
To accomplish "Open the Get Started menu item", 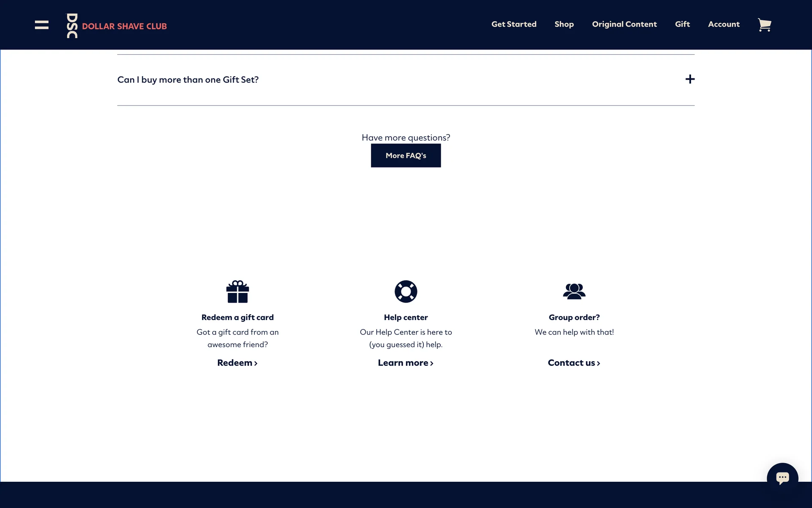I will point(513,24).
